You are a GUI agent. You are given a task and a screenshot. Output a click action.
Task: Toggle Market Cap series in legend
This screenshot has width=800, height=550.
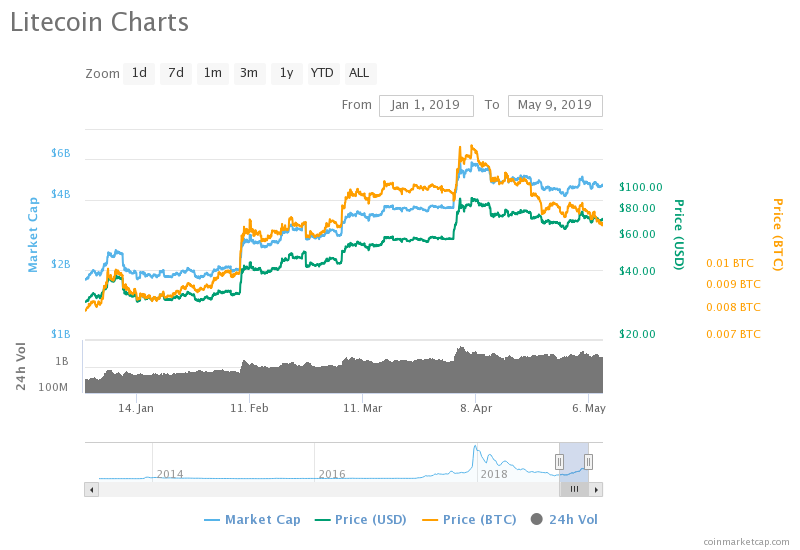coord(252,520)
